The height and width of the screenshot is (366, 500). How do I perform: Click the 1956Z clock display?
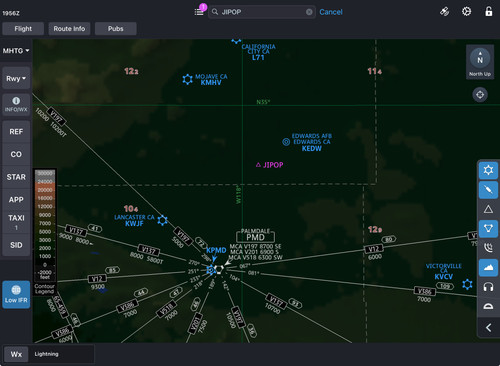(x=11, y=13)
